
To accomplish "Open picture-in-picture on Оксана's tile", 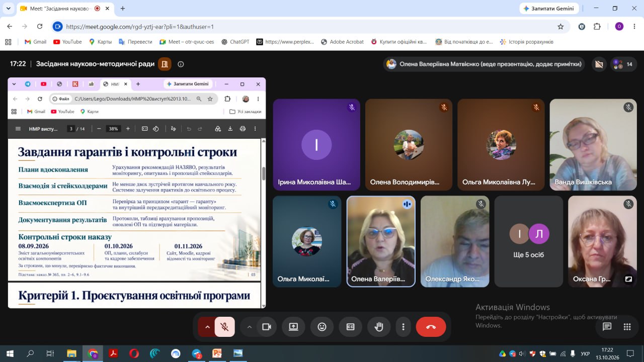I will coord(628,279).
